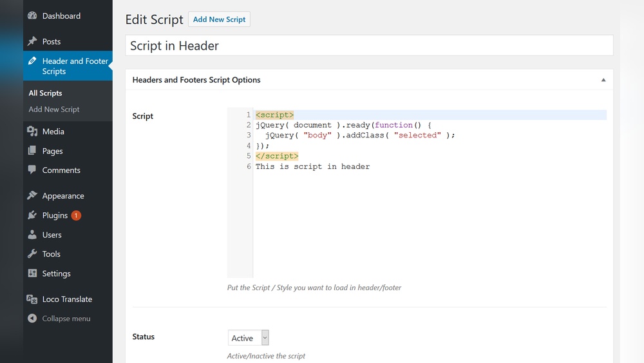Collapse Headers and Footers Script Options panel
The width and height of the screenshot is (644, 363).
tap(603, 80)
